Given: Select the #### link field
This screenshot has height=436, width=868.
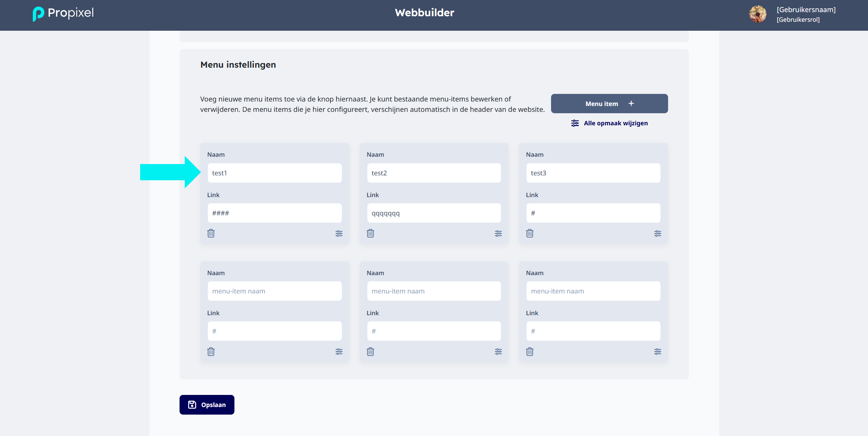Looking at the screenshot, I should pos(275,213).
